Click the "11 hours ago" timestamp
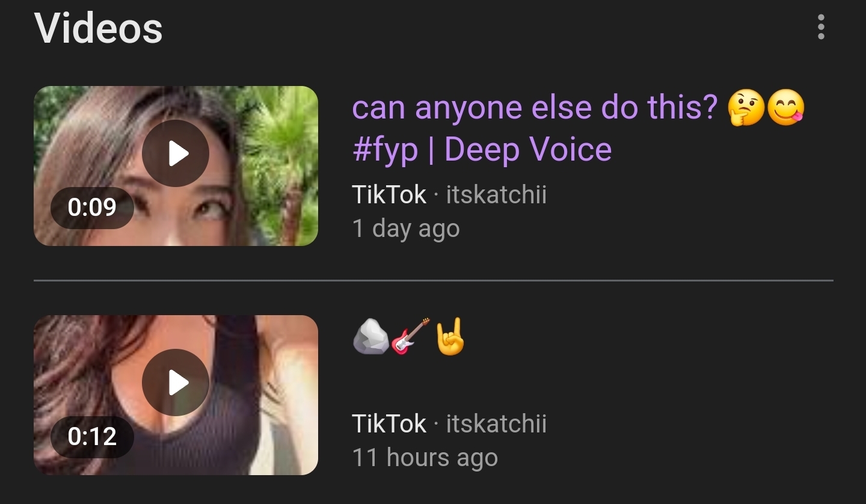The height and width of the screenshot is (504, 866). 425,458
